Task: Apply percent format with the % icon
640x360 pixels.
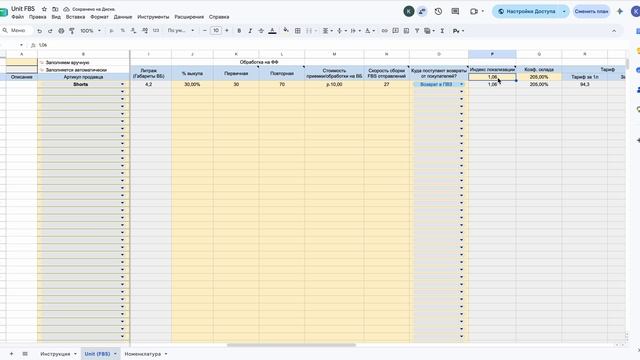Action: [122, 31]
